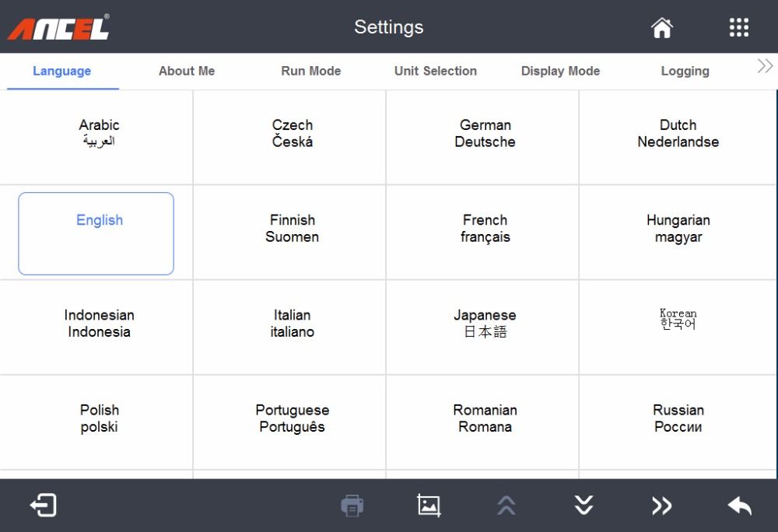The image size is (778, 532).
Task: Click the printer icon
Action: click(x=352, y=506)
